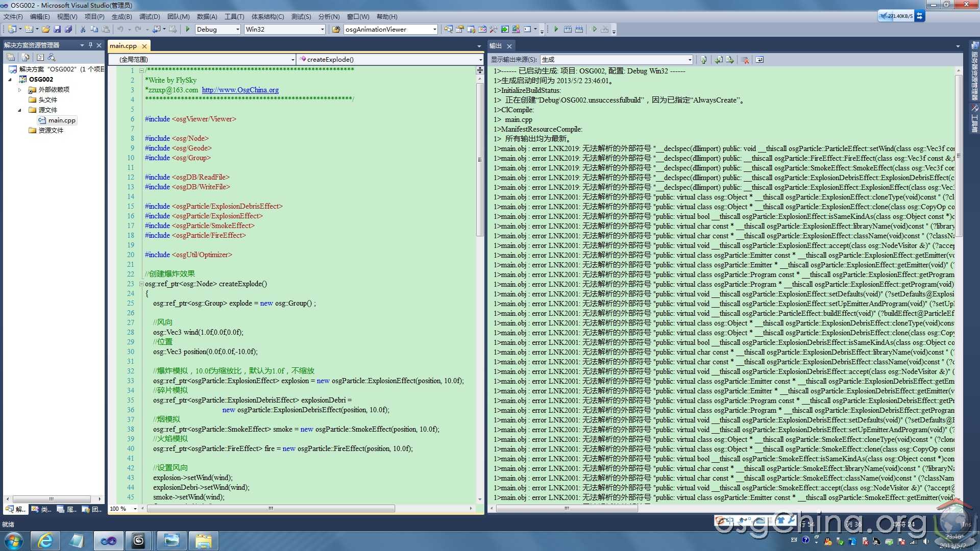Toggle word wrap in output pane

[x=759, y=60]
